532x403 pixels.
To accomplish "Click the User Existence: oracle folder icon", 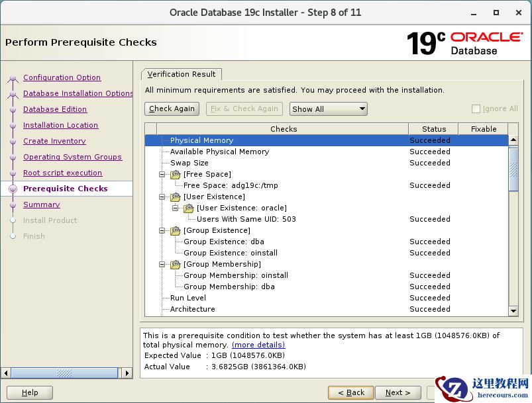I will pos(189,208).
